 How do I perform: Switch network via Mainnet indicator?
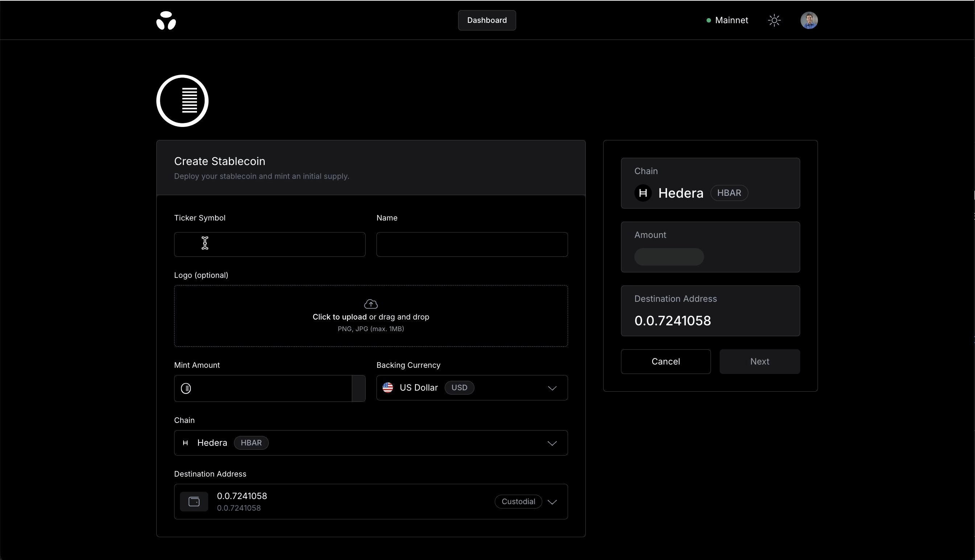(x=727, y=20)
